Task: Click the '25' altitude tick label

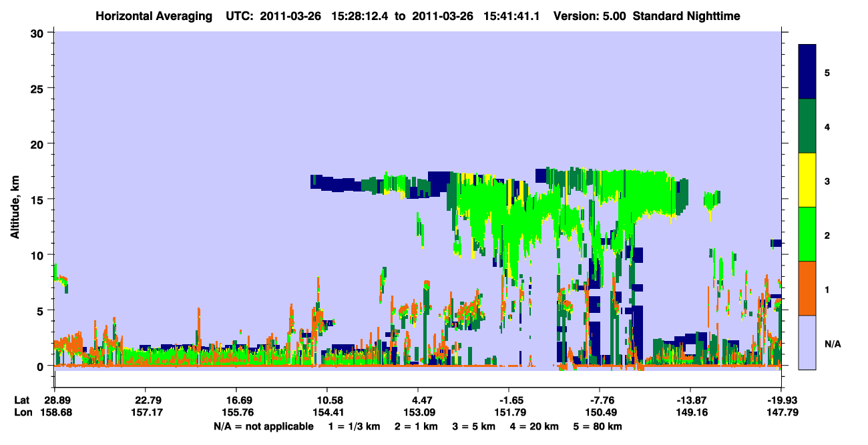Action: pos(39,88)
